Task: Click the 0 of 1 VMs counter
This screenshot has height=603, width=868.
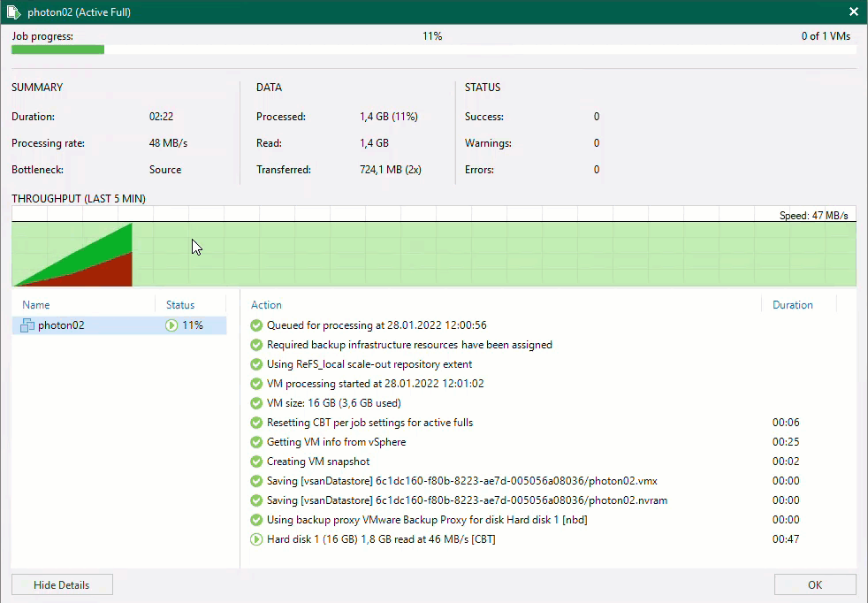Action: coord(826,36)
